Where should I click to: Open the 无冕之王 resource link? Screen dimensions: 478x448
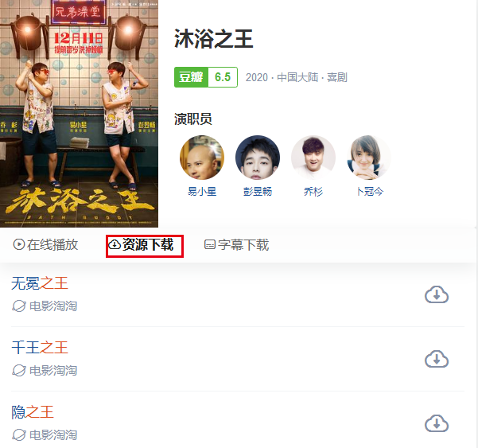click(40, 283)
